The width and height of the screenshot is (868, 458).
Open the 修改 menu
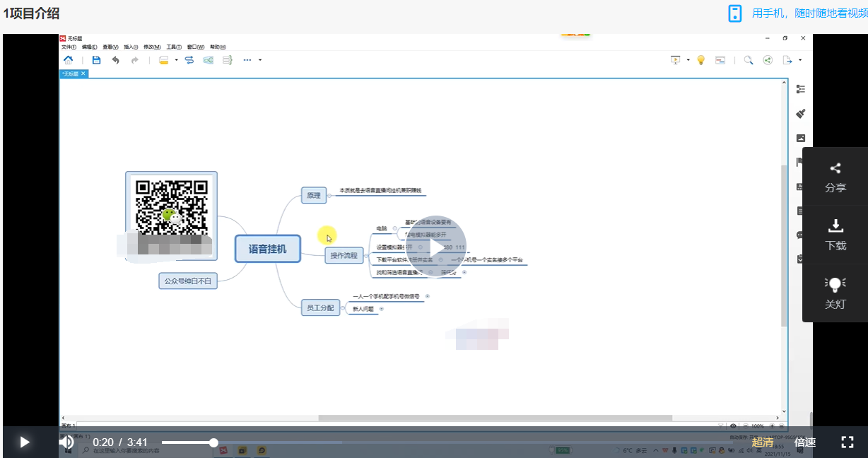coord(152,47)
